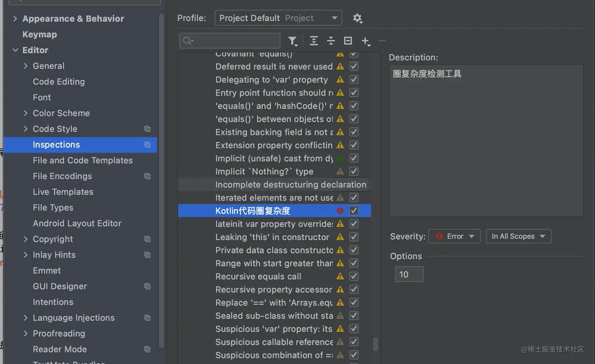Open the Keymap settings page

tap(40, 34)
